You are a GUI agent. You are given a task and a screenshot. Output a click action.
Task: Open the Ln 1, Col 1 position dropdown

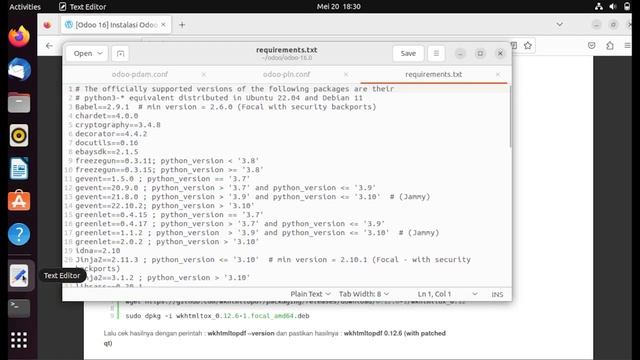pyautogui.click(x=447, y=294)
